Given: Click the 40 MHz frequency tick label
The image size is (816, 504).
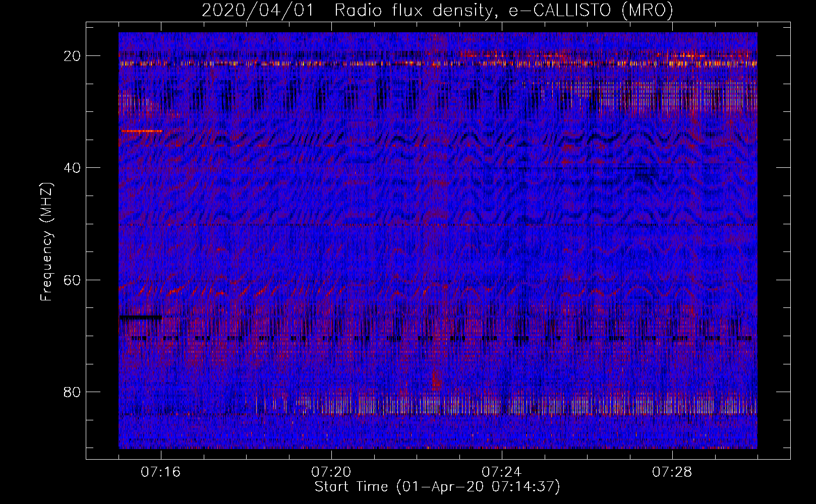Looking at the screenshot, I should tap(72, 168).
